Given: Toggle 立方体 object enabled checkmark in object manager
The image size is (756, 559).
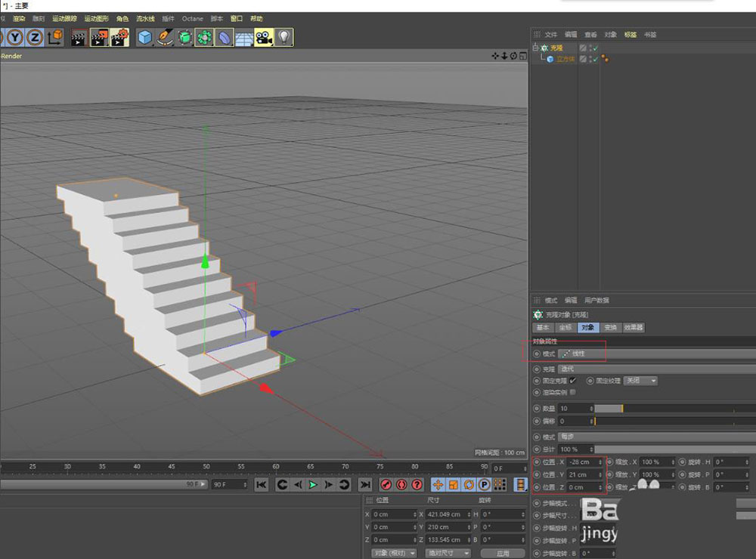Looking at the screenshot, I should (596, 59).
